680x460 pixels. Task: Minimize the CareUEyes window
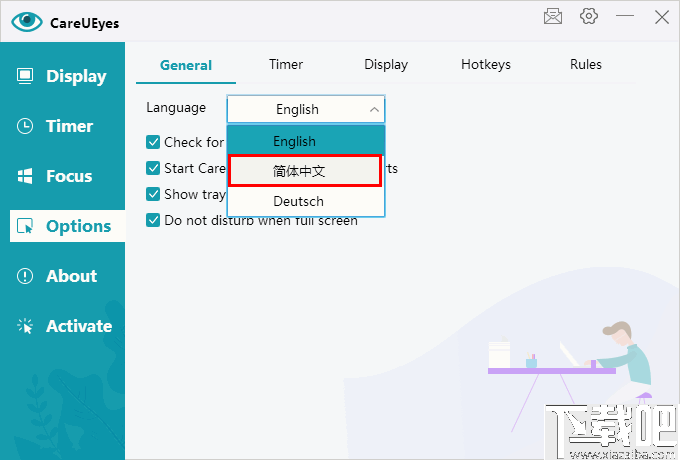(625, 16)
